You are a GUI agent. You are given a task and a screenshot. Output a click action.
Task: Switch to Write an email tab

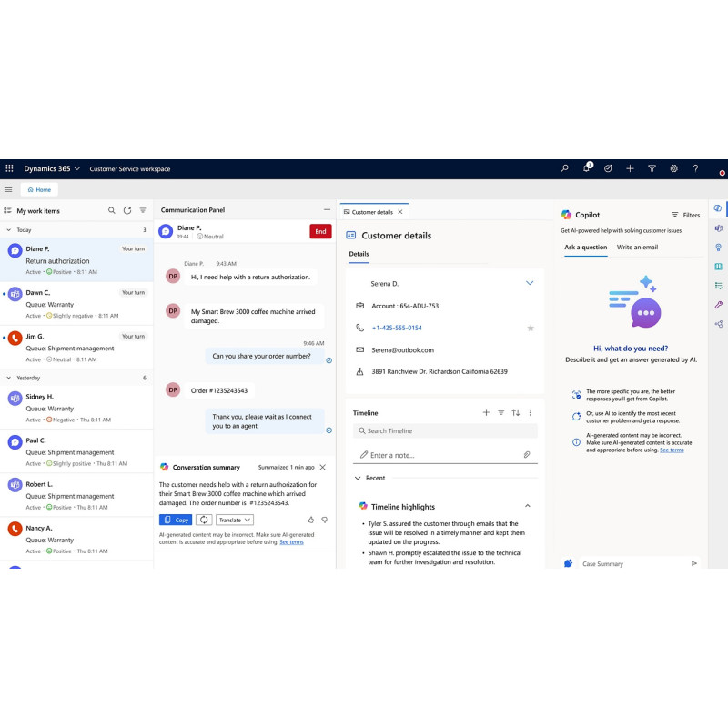(x=637, y=247)
